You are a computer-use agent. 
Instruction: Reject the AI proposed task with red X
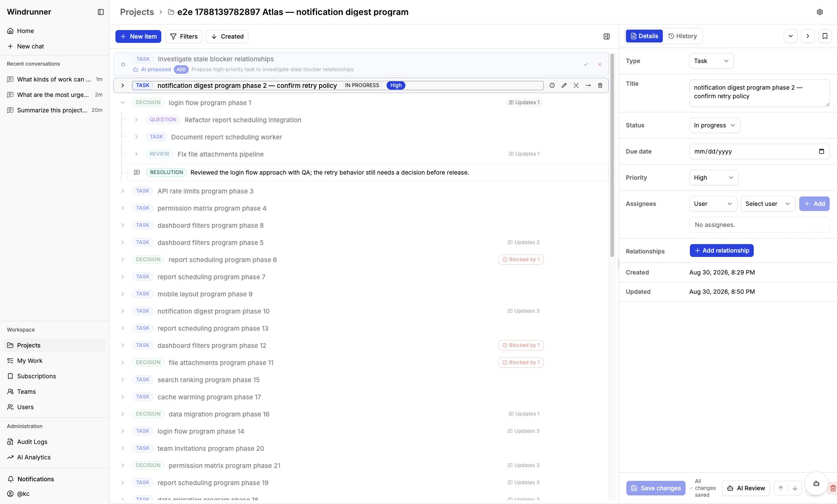(x=600, y=64)
